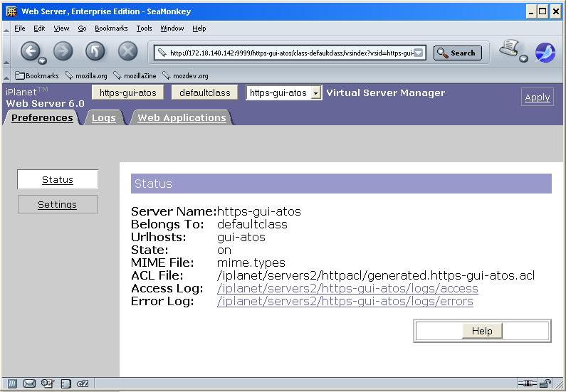This screenshot has height=392, width=566.
Task: Open the Tools menu
Action: coord(144,28)
